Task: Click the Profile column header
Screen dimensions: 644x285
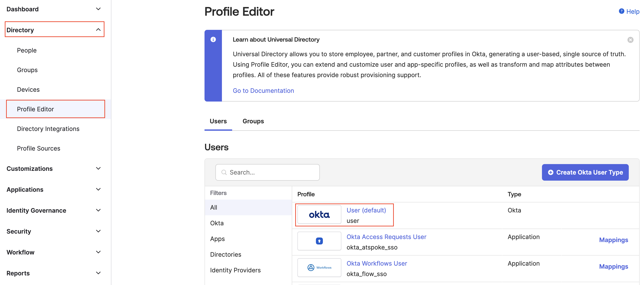Action: pyautogui.click(x=306, y=194)
